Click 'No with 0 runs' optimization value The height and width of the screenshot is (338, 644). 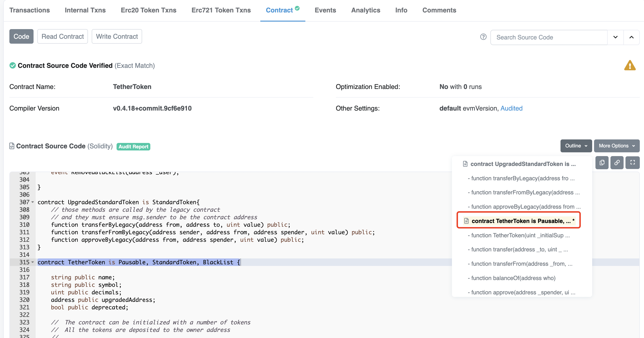click(x=461, y=87)
